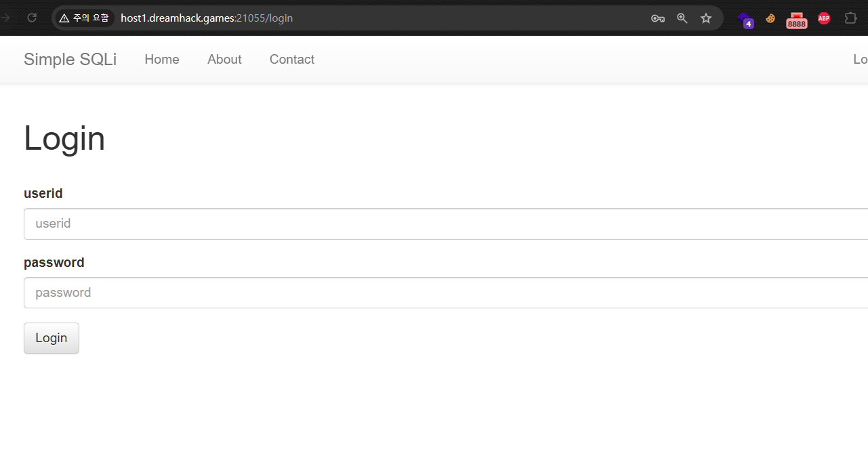Open the purple extension with badge 4
The width and height of the screenshot is (868, 473).
click(745, 19)
